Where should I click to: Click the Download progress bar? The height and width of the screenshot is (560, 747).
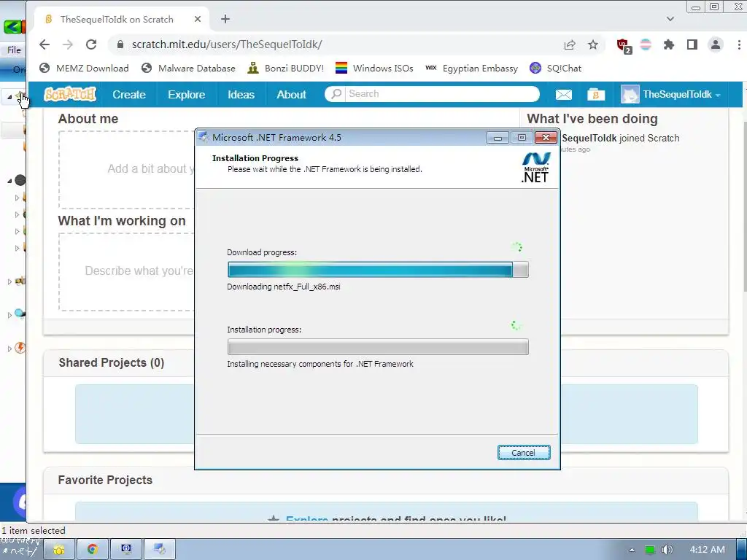tap(378, 270)
